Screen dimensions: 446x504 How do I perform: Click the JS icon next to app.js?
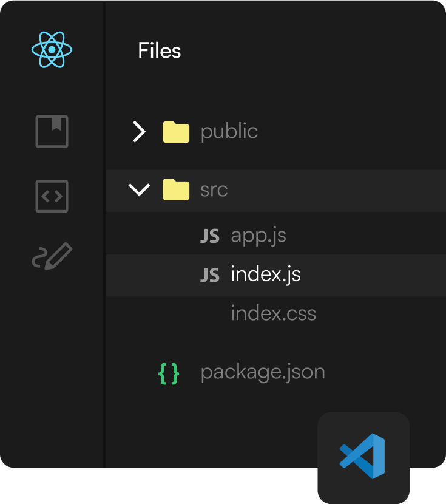tap(209, 236)
